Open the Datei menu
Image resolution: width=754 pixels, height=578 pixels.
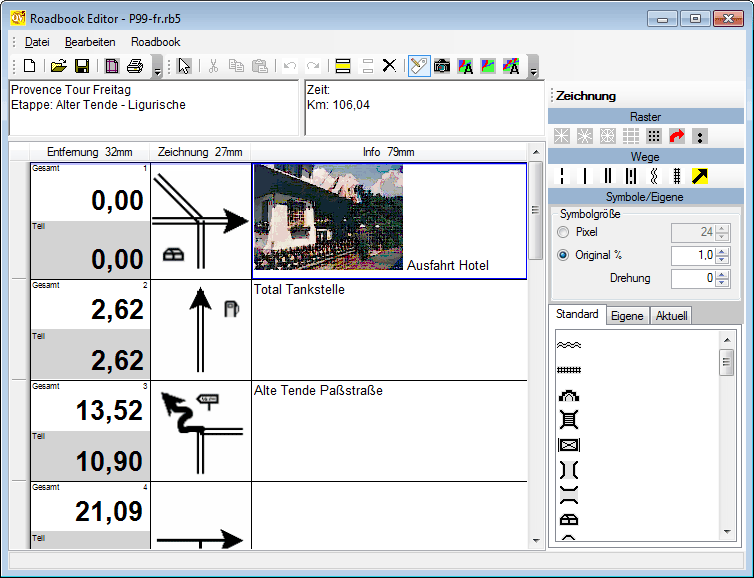pos(37,42)
